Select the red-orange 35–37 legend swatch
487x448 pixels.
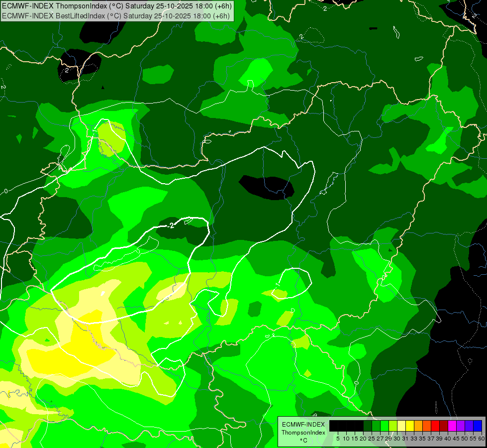(427, 426)
